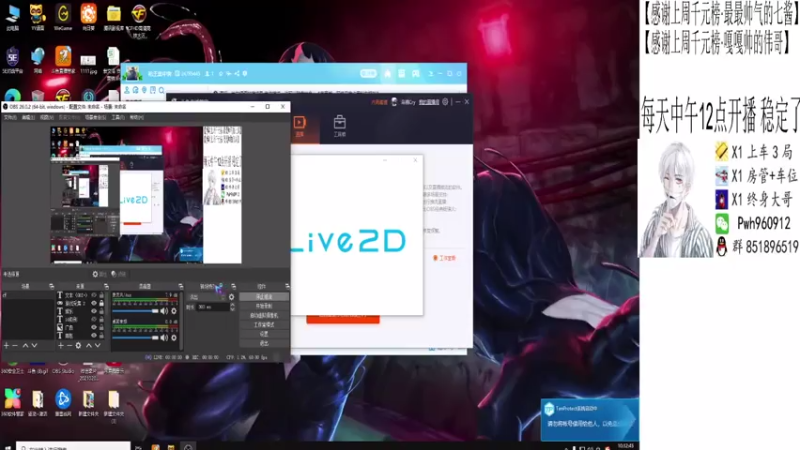This screenshot has height=450, width=800.
Task: Open YY语音 desktop shortcut
Action: [x=38, y=17]
